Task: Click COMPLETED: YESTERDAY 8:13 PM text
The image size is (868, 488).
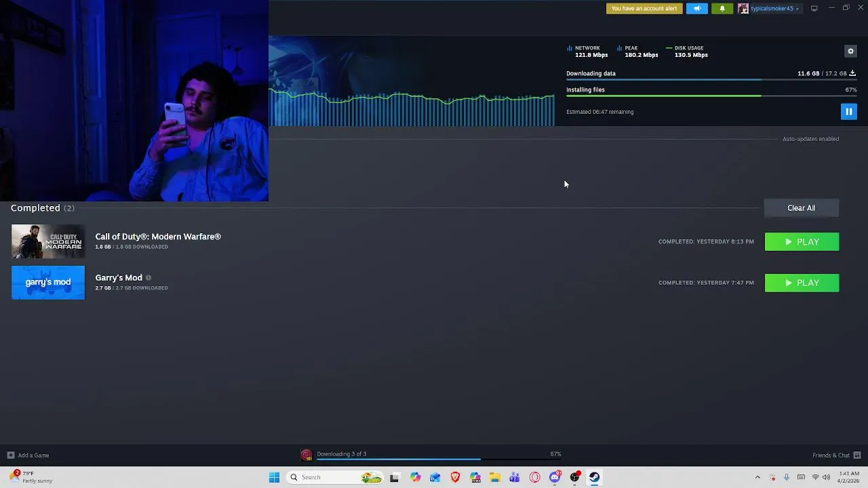Action: [706, 241]
